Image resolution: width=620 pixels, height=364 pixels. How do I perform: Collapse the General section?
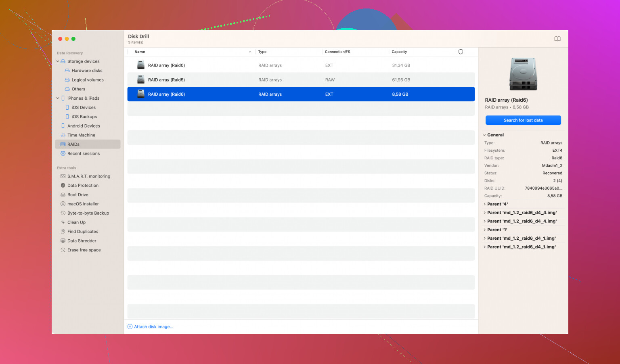(x=485, y=135)
